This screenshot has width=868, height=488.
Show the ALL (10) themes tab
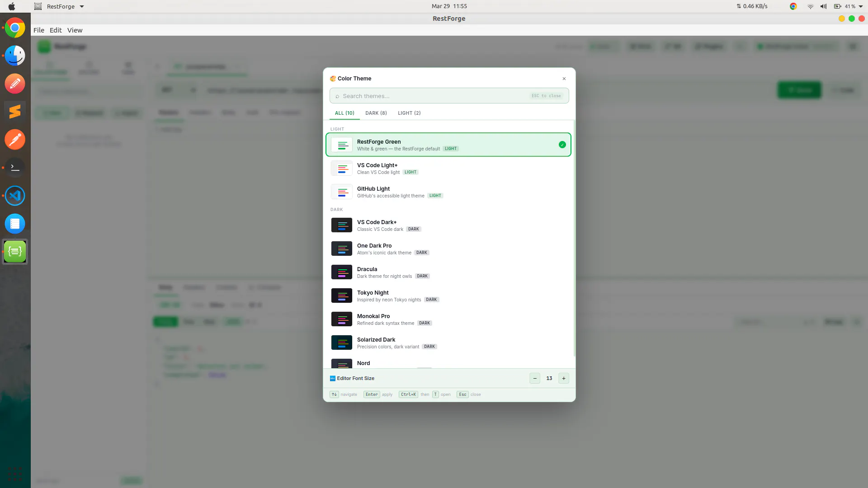344,113
